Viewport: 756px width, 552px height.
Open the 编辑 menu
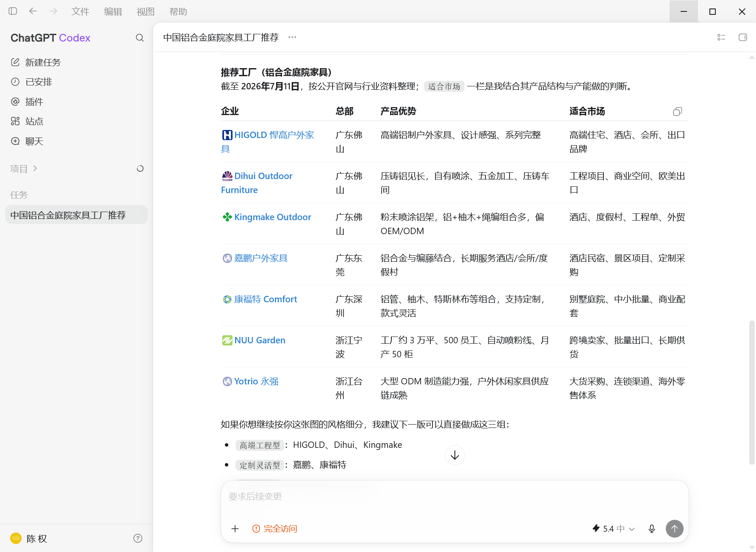pyautogui.click(x=113, y=12)
